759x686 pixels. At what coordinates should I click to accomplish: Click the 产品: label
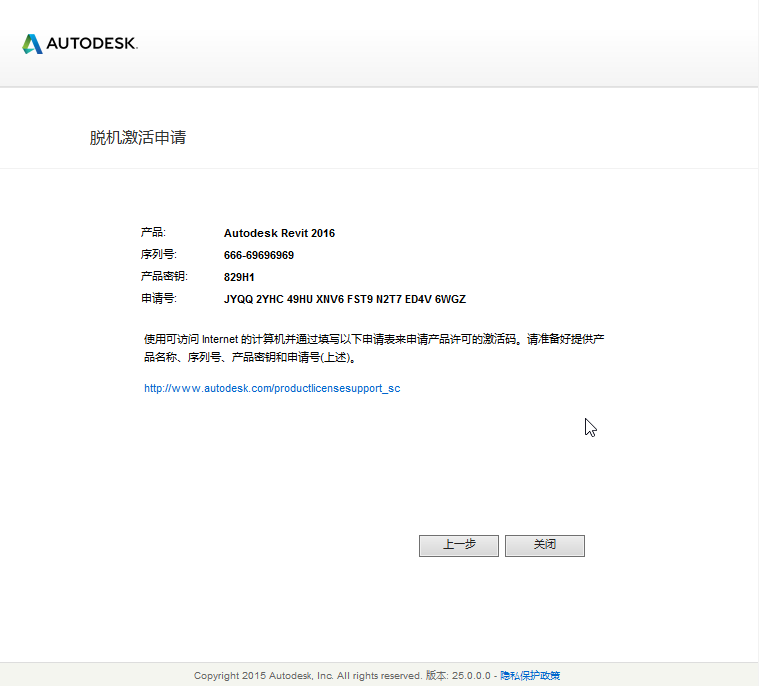pos(153,232)
